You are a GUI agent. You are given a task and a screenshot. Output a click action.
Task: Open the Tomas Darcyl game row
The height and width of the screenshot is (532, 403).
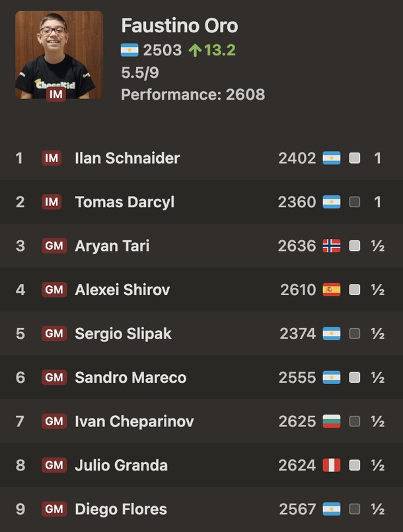(201, 202)
